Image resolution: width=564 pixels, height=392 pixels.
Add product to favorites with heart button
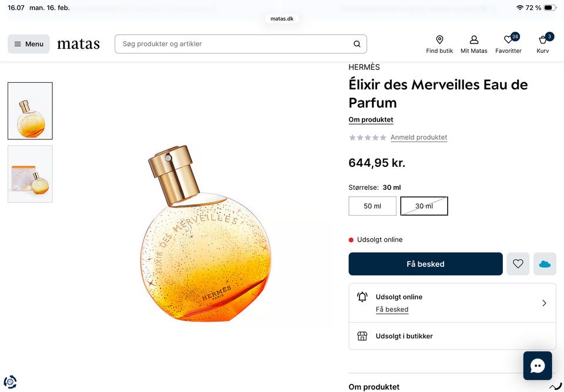518,264
